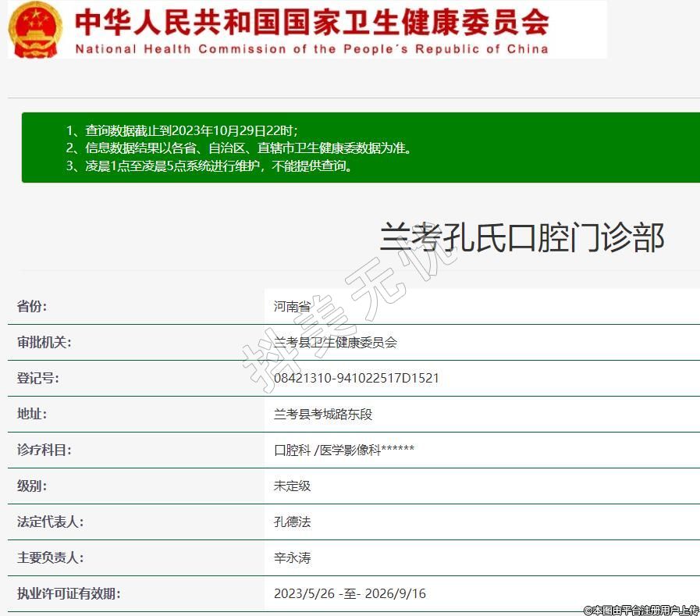
Task: Click the national emblem logo
Action: click(x=35, y=30)
